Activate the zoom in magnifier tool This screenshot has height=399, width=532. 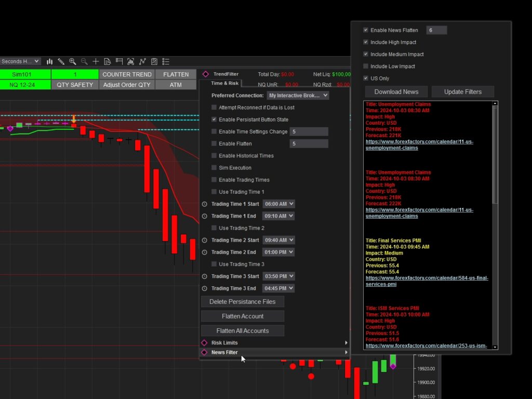click(73, 61)
